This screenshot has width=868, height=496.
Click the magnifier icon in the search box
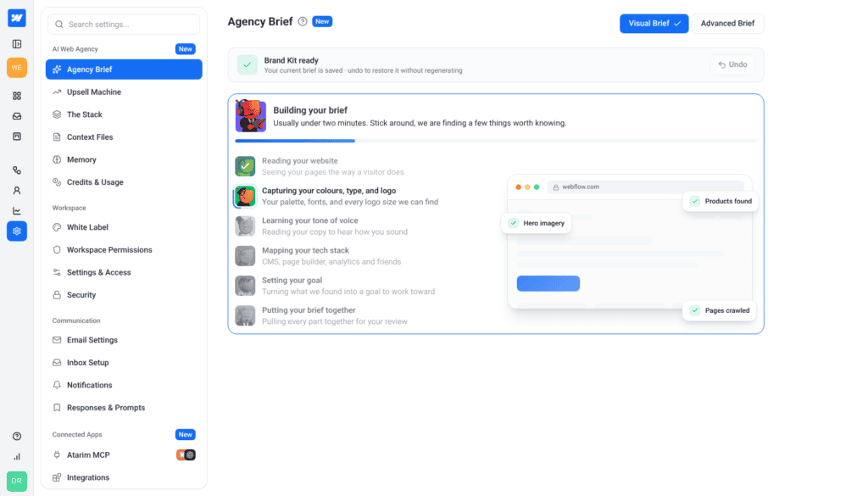(59, 25)
